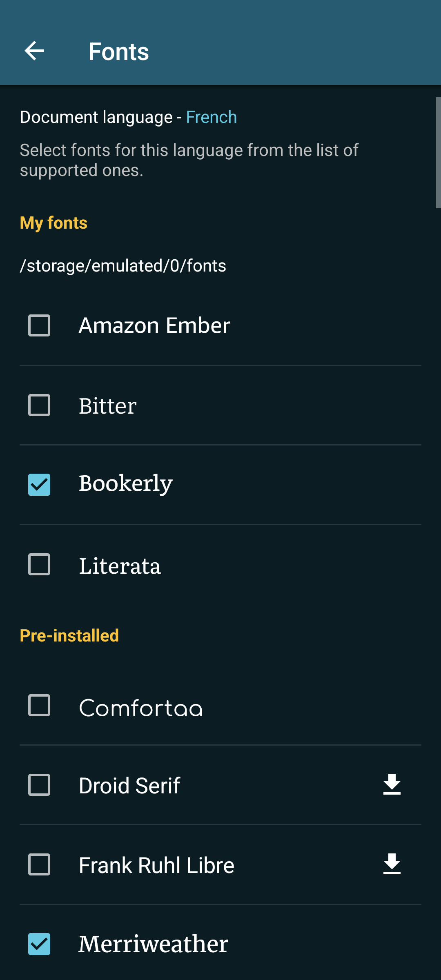Uncheck the Bookerly font
The image size is (441, 980).
(x=39, y=485)
